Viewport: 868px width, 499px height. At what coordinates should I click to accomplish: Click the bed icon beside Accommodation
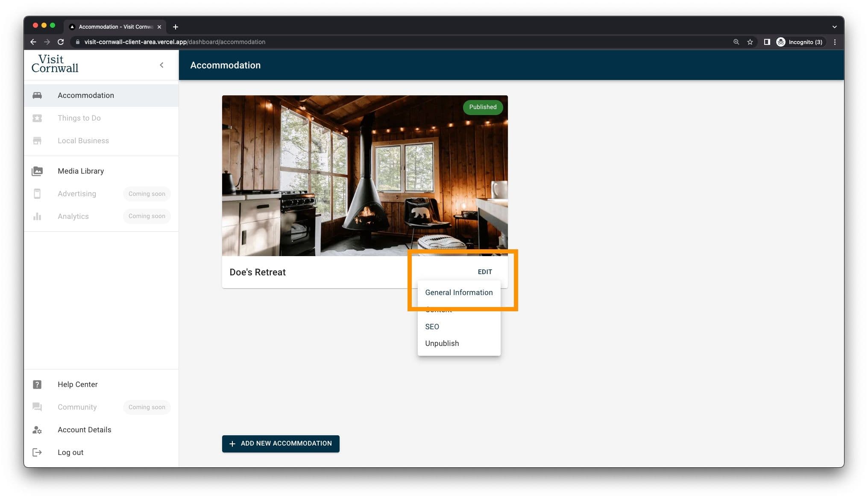37,95
